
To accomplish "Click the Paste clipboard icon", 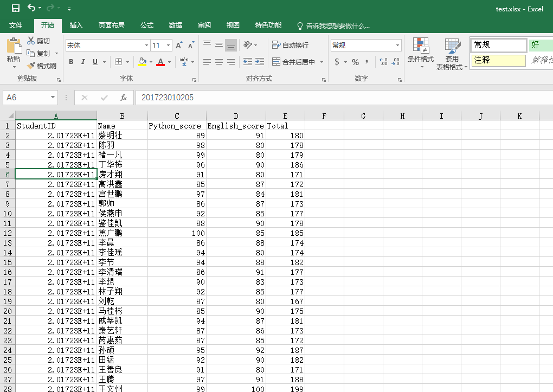I will pos(14,46).
